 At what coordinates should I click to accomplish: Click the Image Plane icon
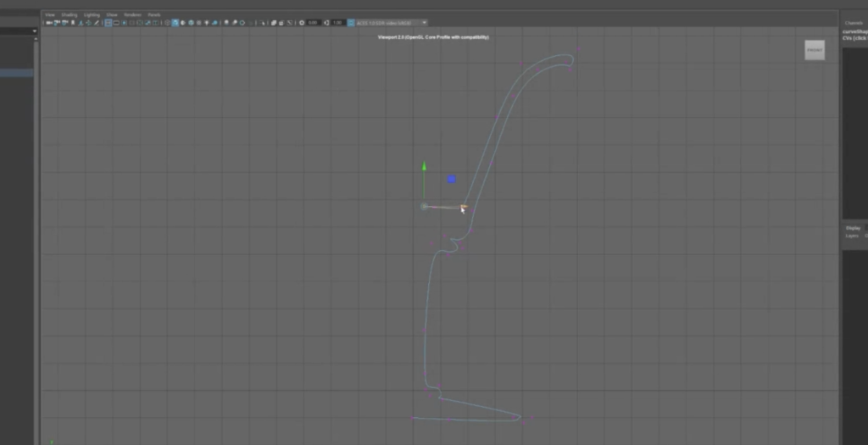(81, 23)
